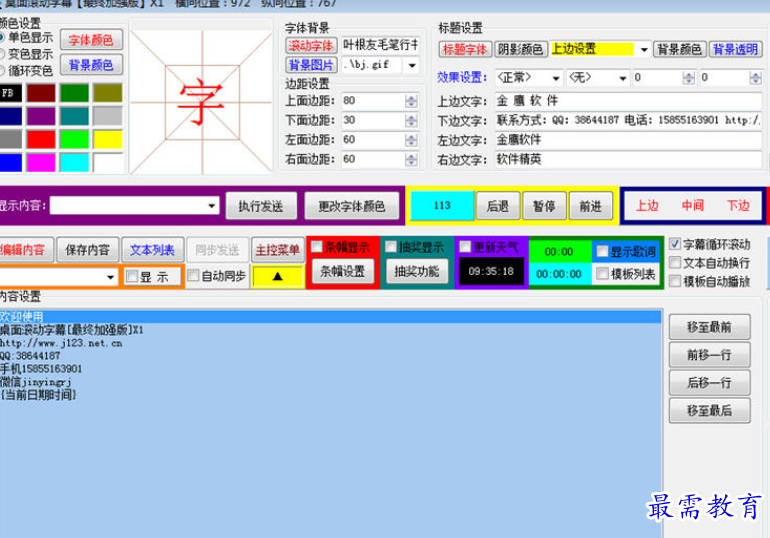Click the 前进 button

[x=591, y=206]
